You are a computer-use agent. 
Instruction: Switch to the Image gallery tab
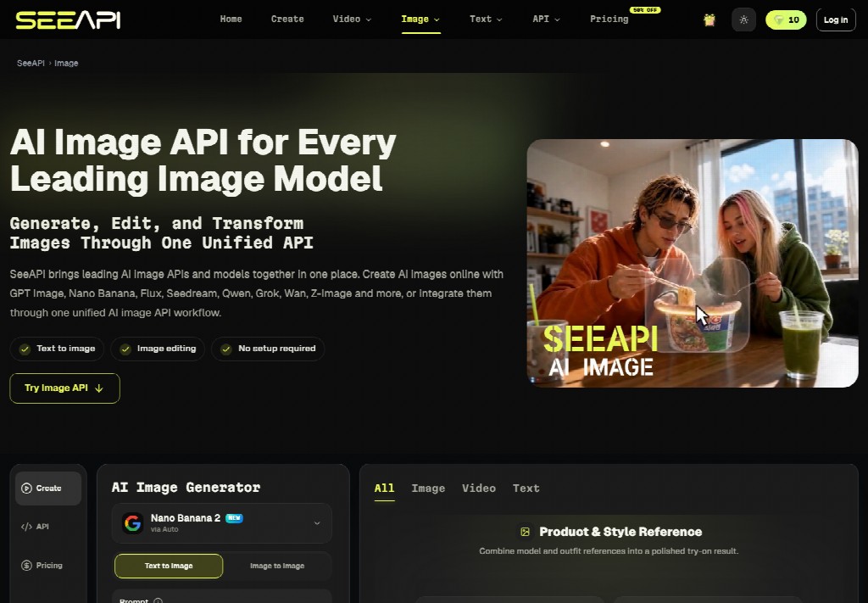(428, 489)
